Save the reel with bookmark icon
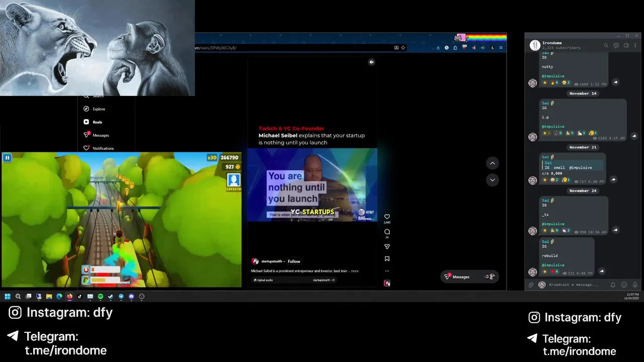 click(x=387, y=258)
